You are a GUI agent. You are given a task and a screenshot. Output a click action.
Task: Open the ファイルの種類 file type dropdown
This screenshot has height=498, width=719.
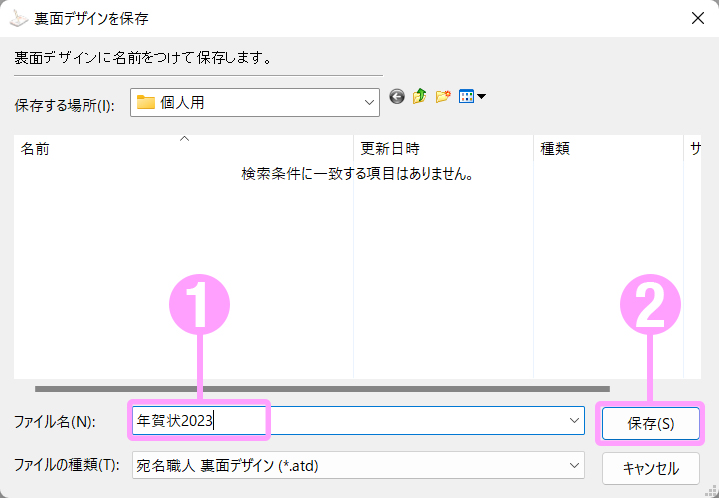click(x=575, y=465)
